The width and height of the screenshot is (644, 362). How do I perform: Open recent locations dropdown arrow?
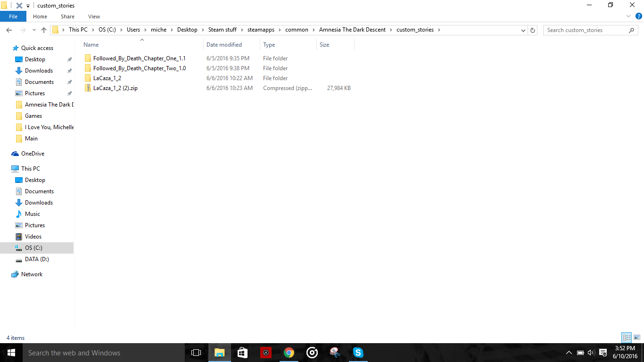click(33, 30)
